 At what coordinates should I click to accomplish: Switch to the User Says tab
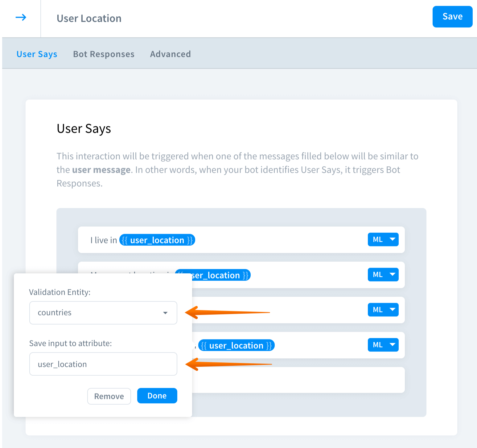tap(37, 54)
